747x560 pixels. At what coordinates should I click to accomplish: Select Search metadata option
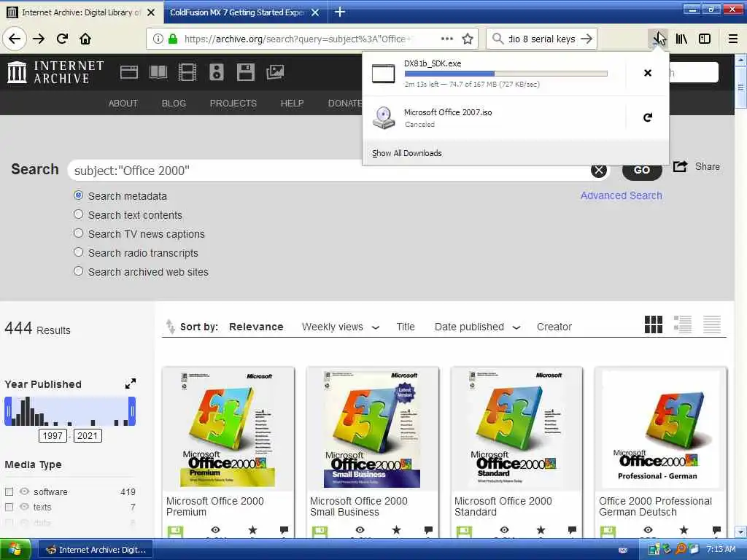coord(79,195)
